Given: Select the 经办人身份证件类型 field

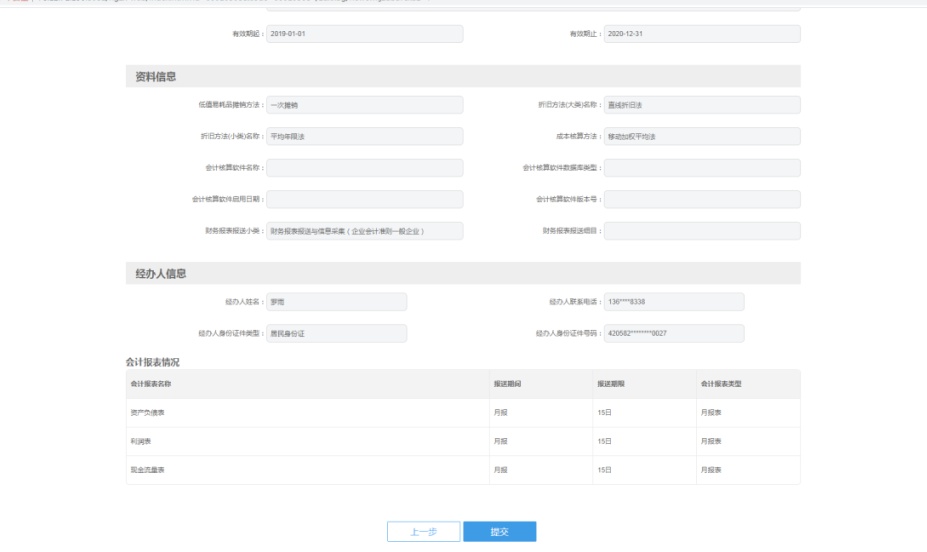Looking at the screenshot, I should coord(337,333).
